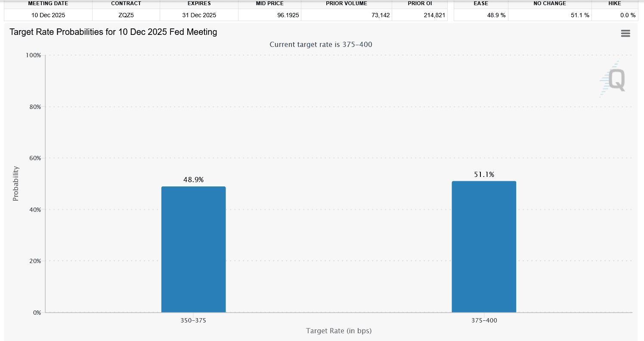Click the EASE percentage header
Image resolution: width=644 pixels, height=341 pixels.
481,3
